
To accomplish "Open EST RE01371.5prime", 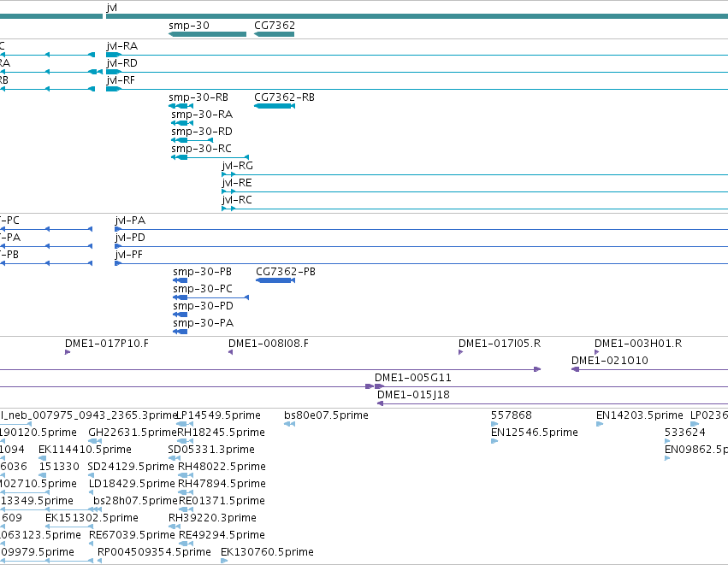I will pyautogui.click(x=222, y=501).
